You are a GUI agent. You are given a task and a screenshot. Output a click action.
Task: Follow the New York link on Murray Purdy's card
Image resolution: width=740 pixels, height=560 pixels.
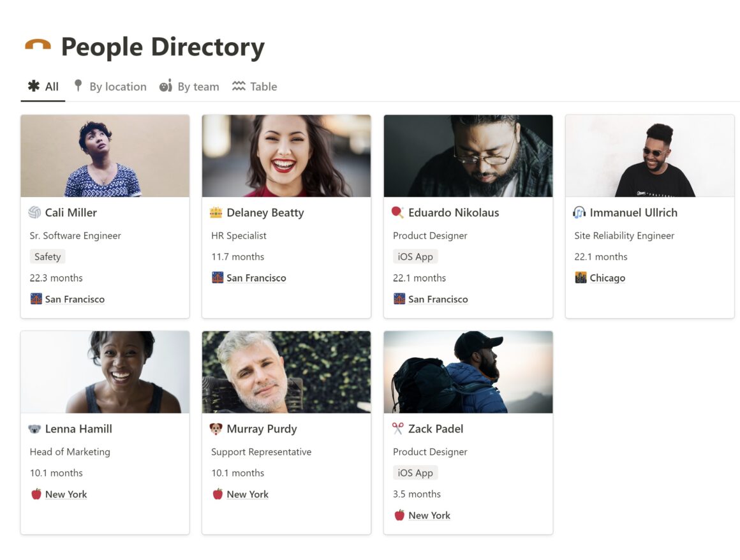point(248,494)
